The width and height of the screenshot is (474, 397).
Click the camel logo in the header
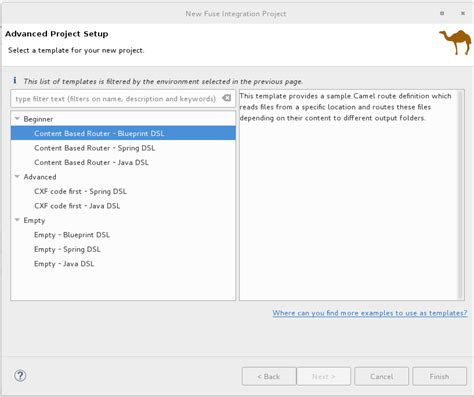point(455,42)
